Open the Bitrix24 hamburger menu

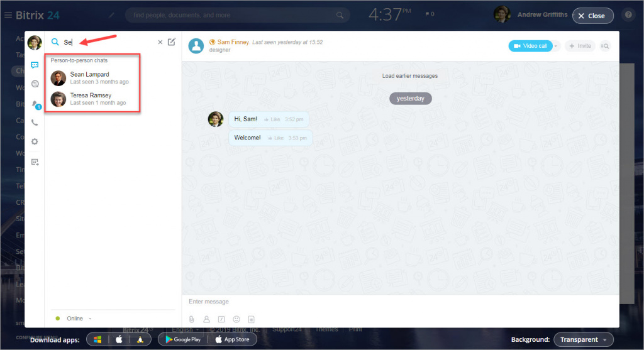pyautogui.click(x=8, y=15)
